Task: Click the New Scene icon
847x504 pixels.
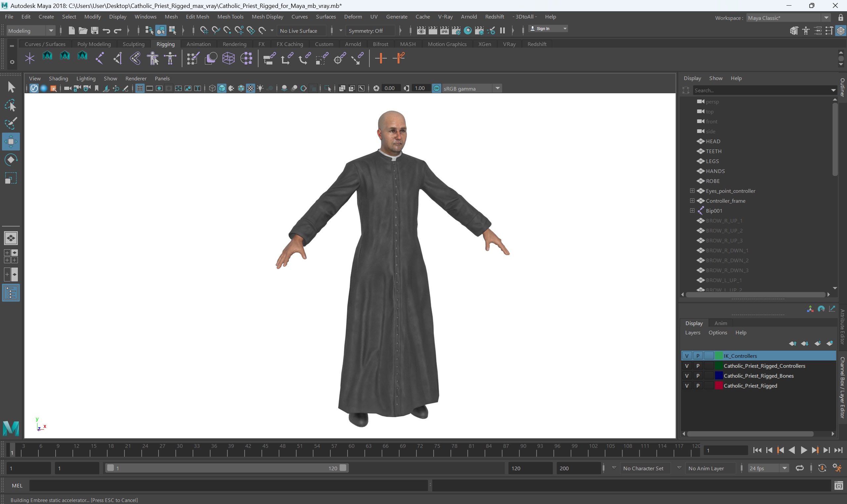Action: [71, 30]
